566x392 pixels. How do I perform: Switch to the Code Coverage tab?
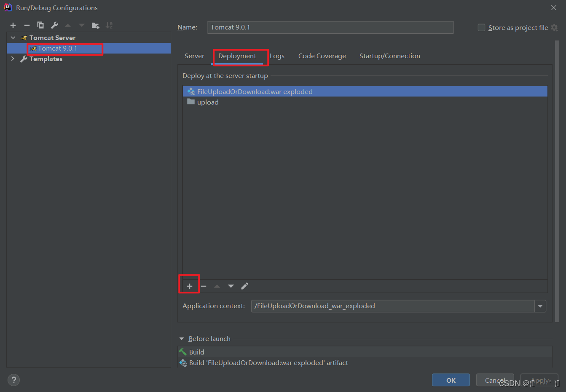click(x=322, y=56)
